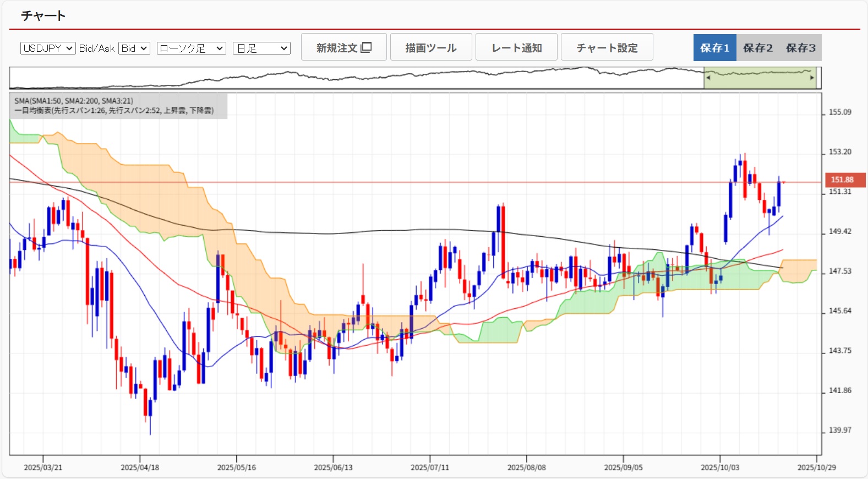This screenshot has height=479, width=868.
Task: Expand the Bid/Ask price type dropdown
Action: pos(134,48)
